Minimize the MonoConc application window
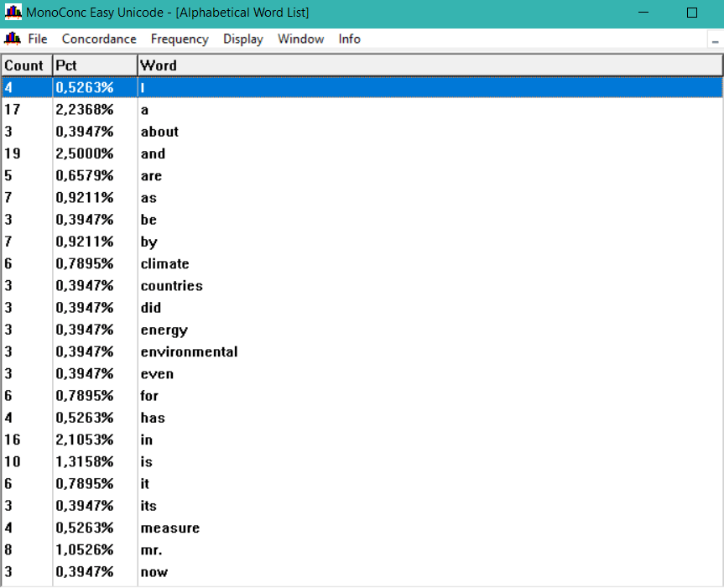This screenshot has height=588, width=724. point(643,13)
